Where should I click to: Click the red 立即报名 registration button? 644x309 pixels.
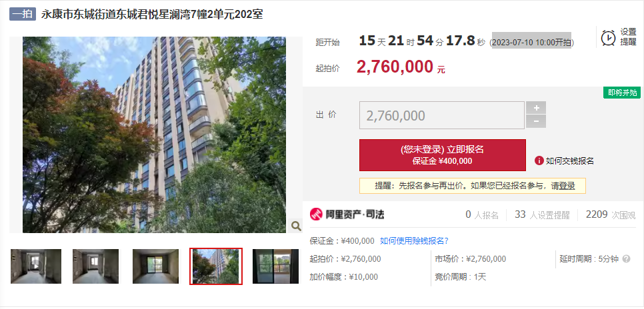(443, 155)
